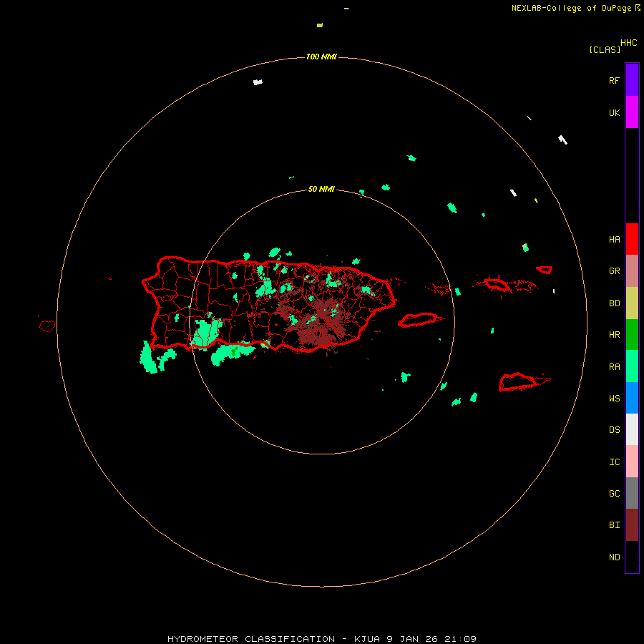This screenshot has width=644, height=644.
Task: Click the UK legend label
Action: 614,113
